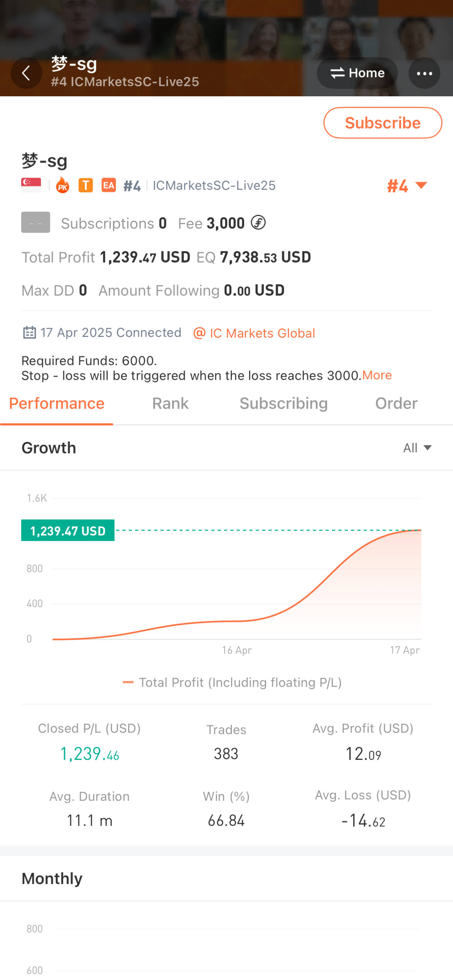Select the Order tab
The height and width of the screenshot is (980, 453).
(x=396, y=403)
